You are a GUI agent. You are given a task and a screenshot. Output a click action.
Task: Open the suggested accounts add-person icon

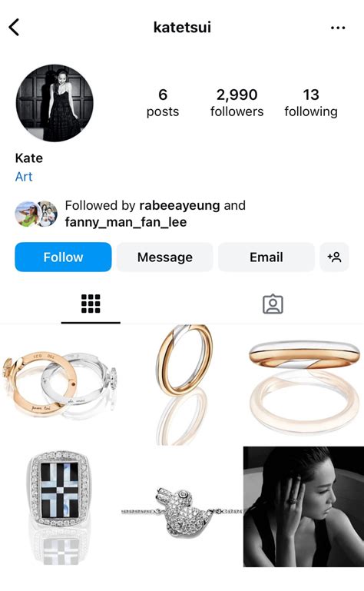point(334,257)
